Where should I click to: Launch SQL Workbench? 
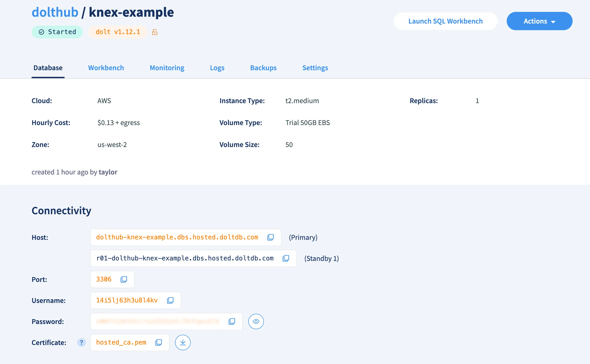(445, 21)
